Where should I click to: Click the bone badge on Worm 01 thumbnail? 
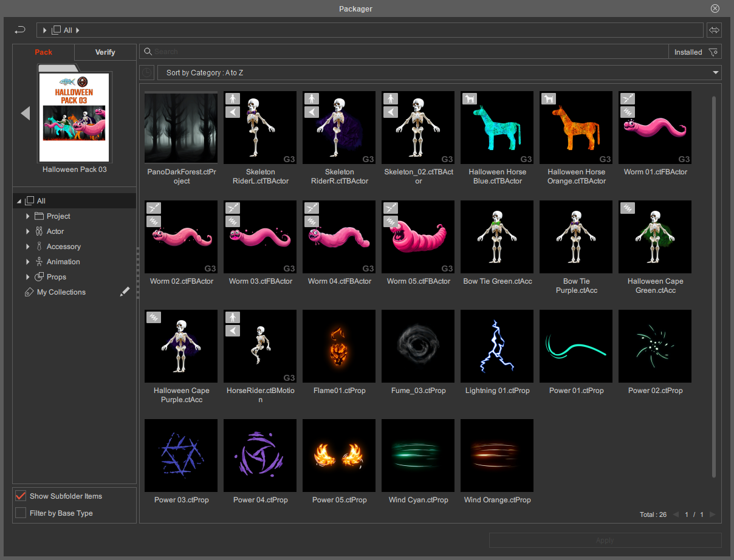tap(628, 98)
